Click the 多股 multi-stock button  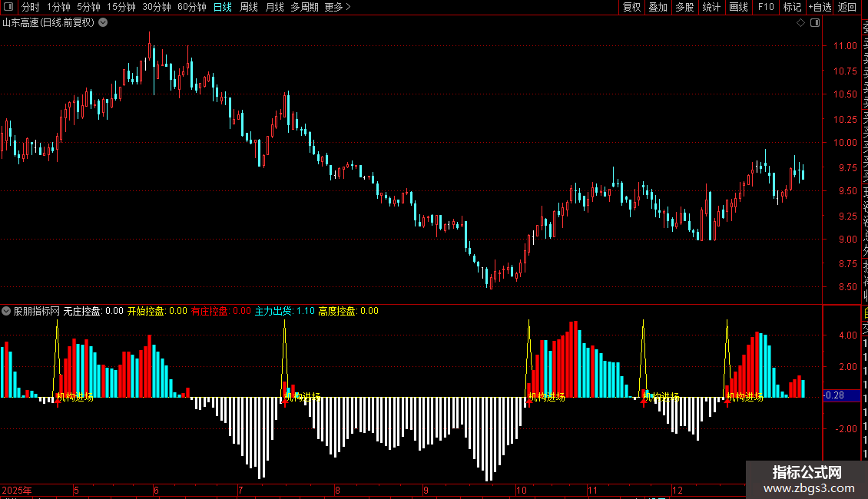click(684, 7)
